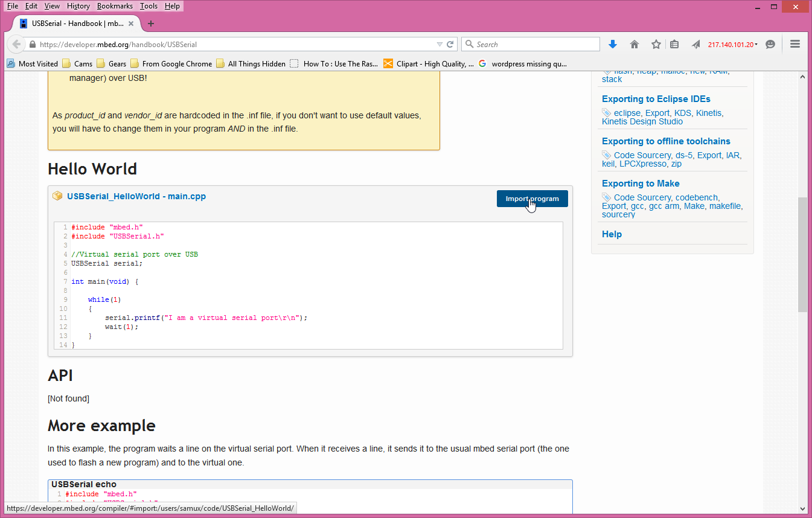Click the page scrollbar thumb

(x=802, y=254)
